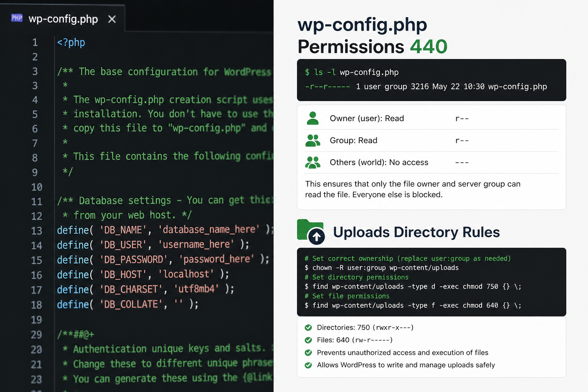588x392 pixels.
Task: Click the DB_USER define line
Action: tap(153, 245)
